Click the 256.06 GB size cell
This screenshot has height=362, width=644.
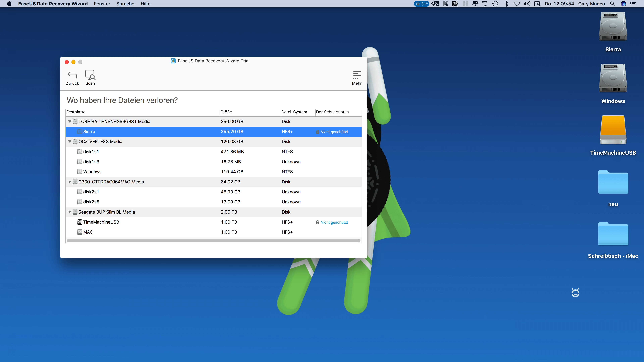232,121
